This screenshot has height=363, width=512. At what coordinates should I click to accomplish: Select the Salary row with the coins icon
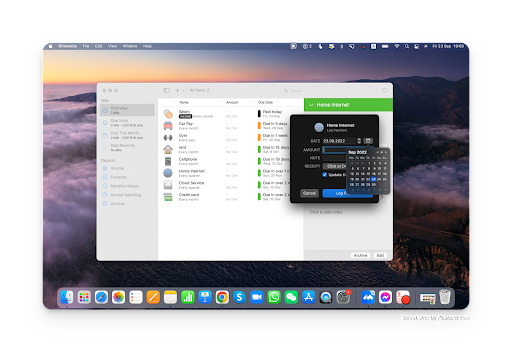(x=231, y=114)
